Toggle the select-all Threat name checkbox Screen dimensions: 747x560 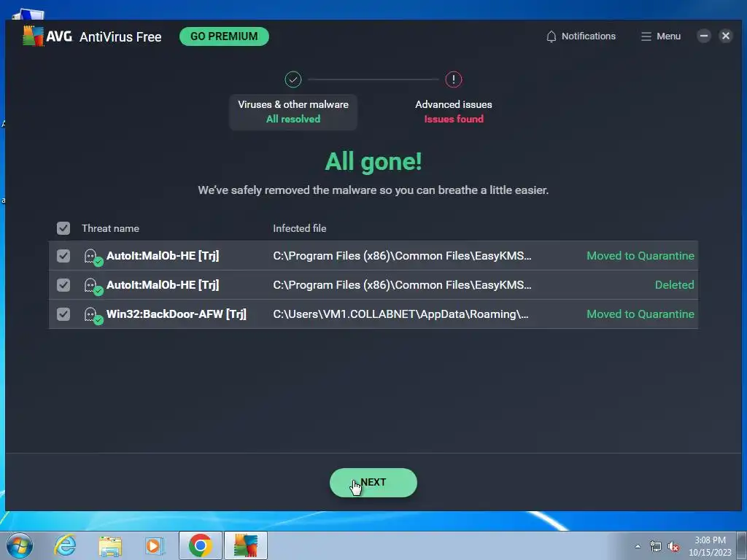pyautogui.click(x=63, y=228)
